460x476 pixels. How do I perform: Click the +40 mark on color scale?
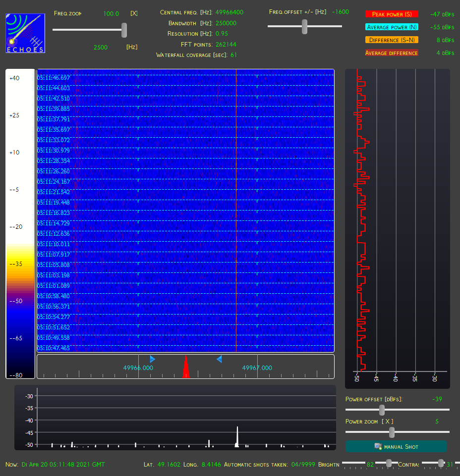tap(14, 78)
